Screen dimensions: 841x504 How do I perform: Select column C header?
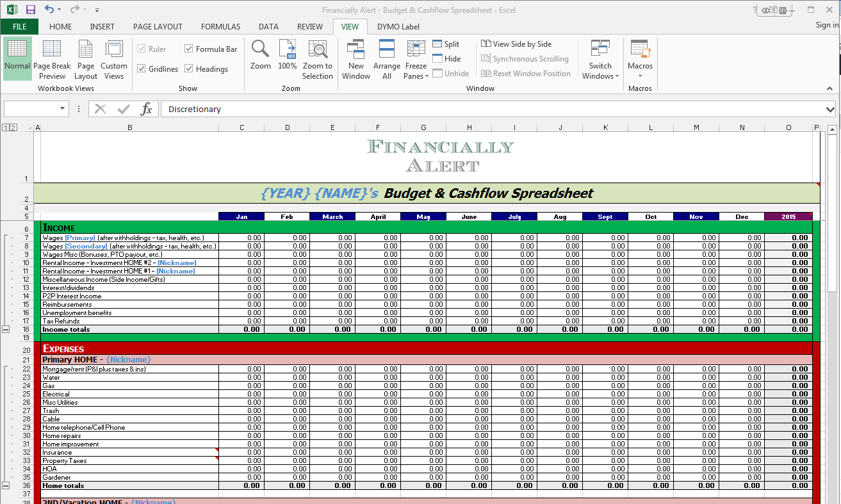(x=241, y=127)
